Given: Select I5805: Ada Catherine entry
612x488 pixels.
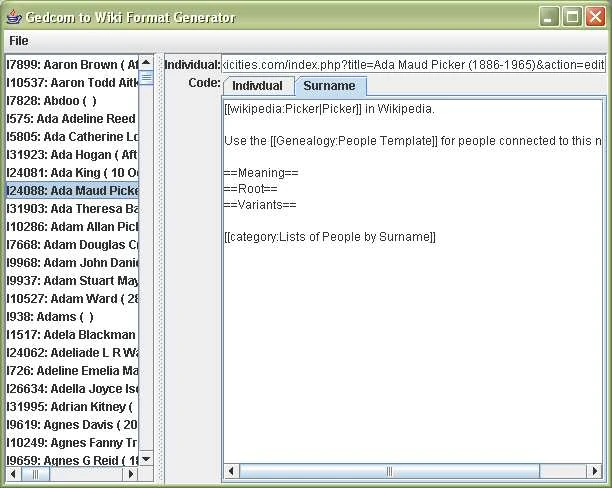Looking at the screenshot, I should click(72, 137).
